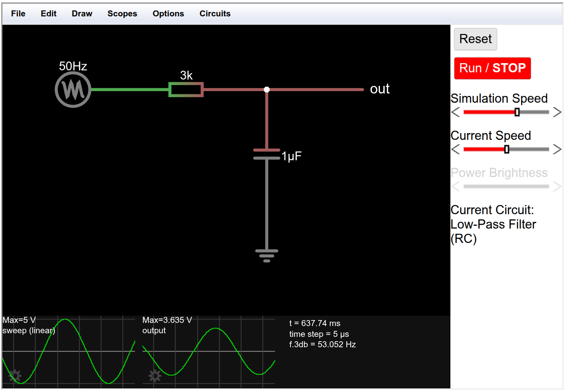
Task: Decrease Current Speed with left arrow
Action: pyautogui.click(x=456, y=149)
